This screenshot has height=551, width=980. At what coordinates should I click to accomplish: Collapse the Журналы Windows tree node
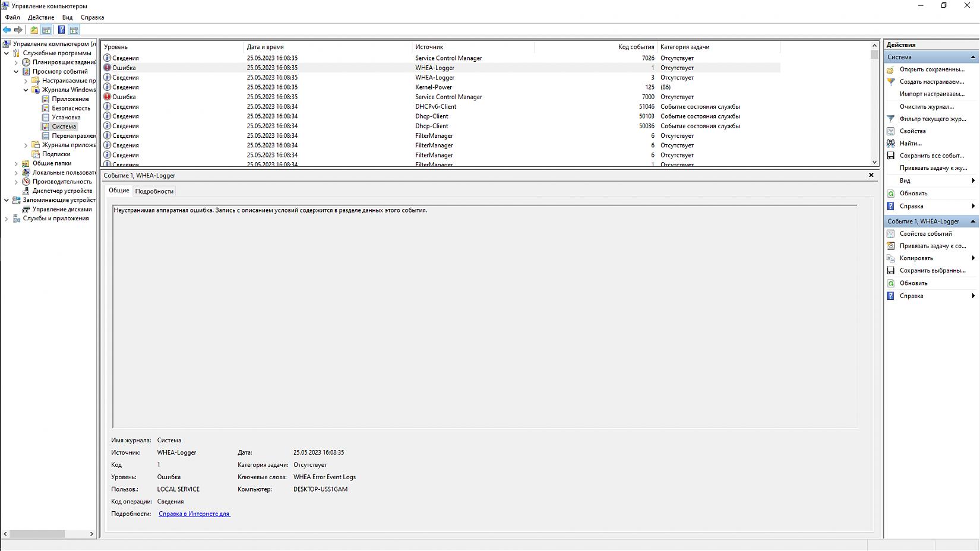(26, 90)
